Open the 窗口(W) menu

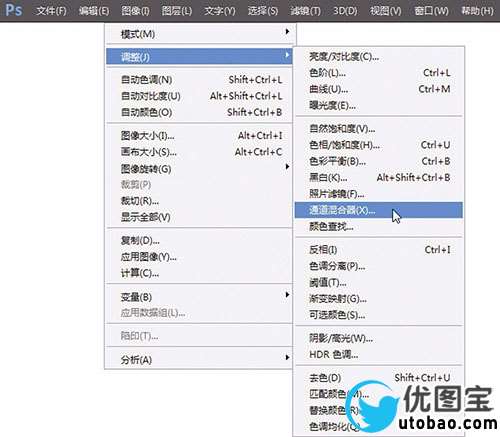pos(431,11)
